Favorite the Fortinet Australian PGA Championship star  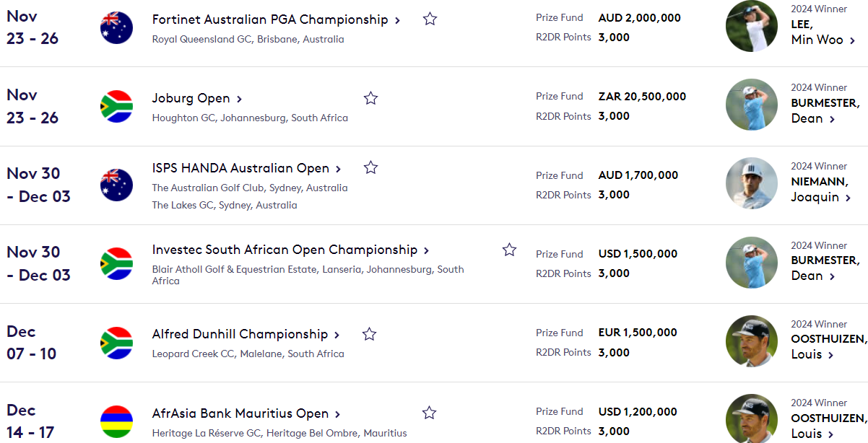(430, 19)
